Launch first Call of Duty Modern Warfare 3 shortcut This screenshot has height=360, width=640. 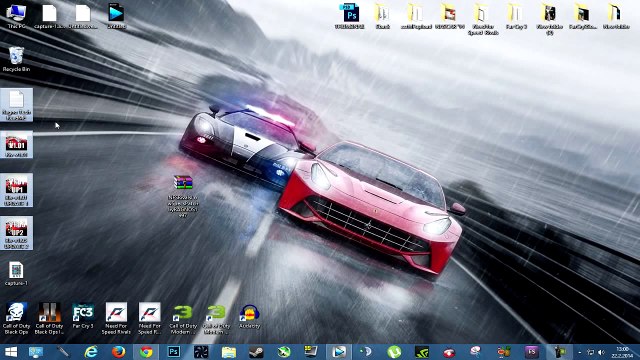[183, 318]
